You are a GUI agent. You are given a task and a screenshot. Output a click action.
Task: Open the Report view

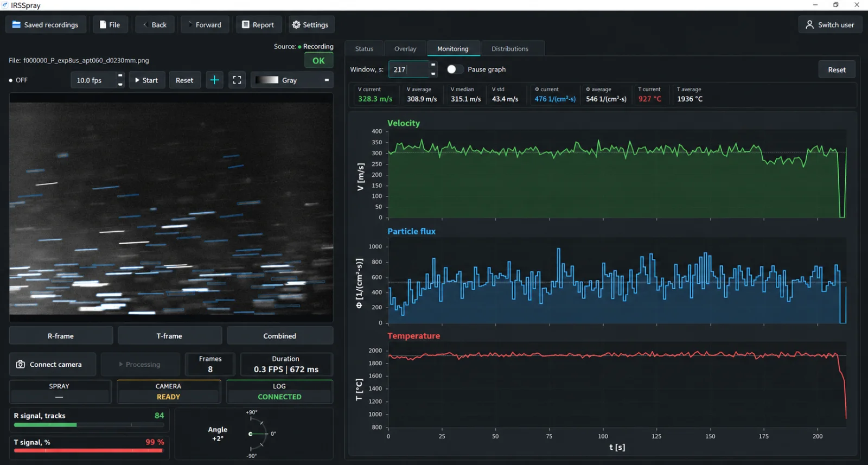pos(258,25)
